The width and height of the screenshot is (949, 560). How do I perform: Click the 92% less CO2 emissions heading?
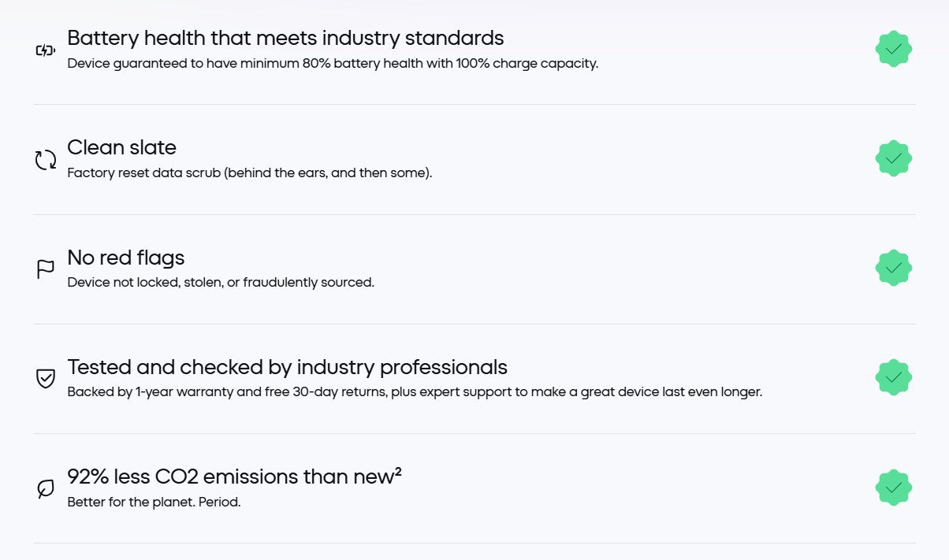(x=229, y=477)
